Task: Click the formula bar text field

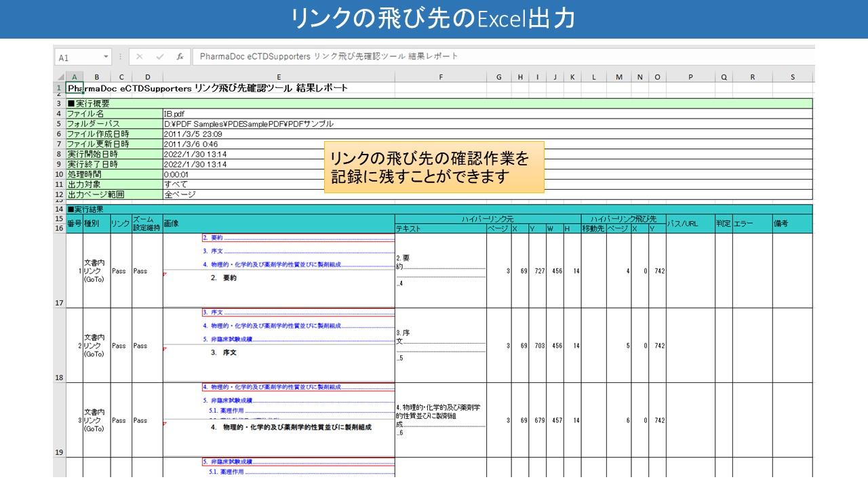Action: 503,57
